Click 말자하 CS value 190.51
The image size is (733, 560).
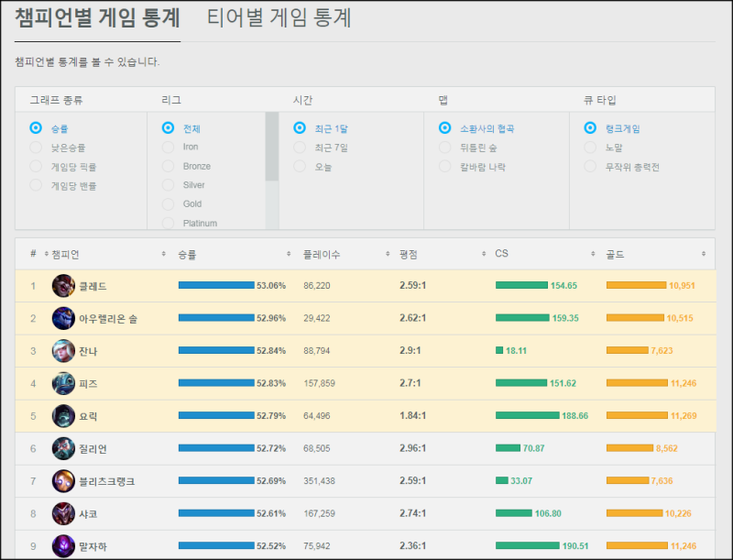(575, 546)
